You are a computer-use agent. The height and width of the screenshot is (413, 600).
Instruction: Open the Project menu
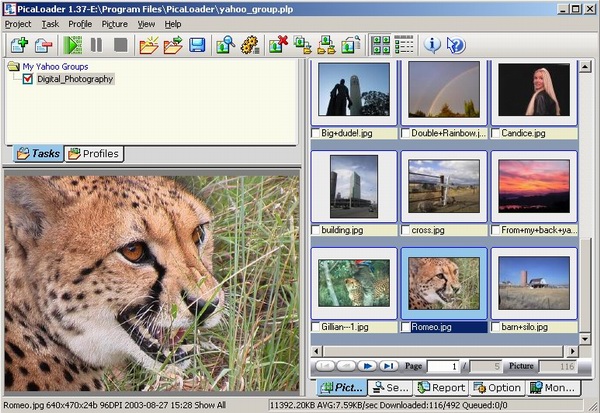point(18,24)
